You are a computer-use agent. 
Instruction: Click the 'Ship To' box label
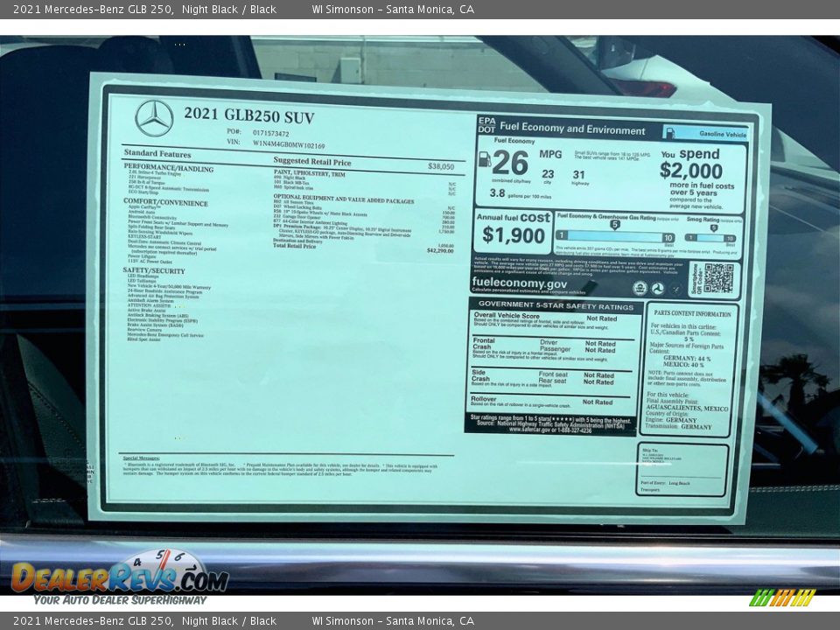(648, 451)
